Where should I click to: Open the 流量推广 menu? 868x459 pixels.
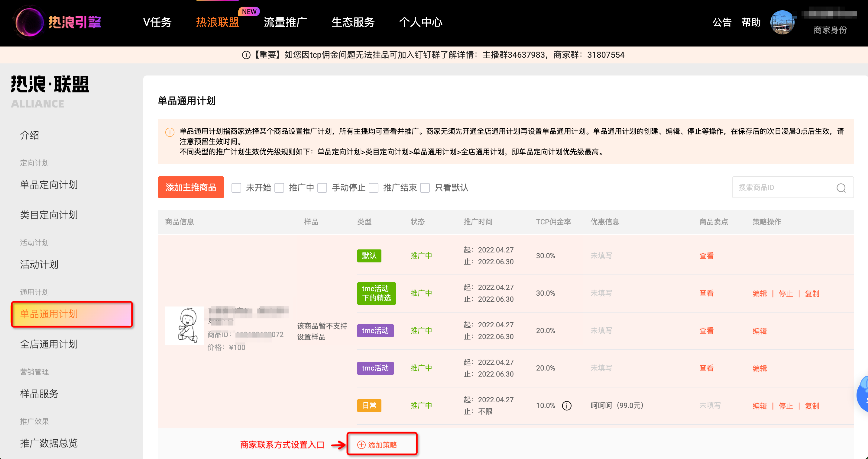(285, 22)
